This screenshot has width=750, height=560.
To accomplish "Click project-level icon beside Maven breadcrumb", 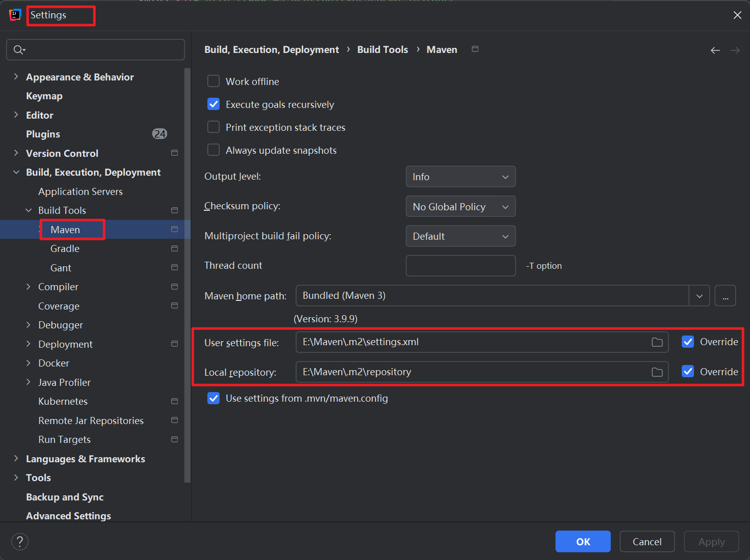I will click(x=475, y=49).
